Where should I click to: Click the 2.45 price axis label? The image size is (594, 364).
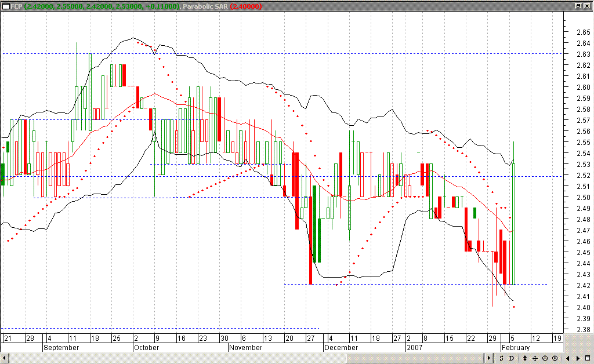[584, 252]
